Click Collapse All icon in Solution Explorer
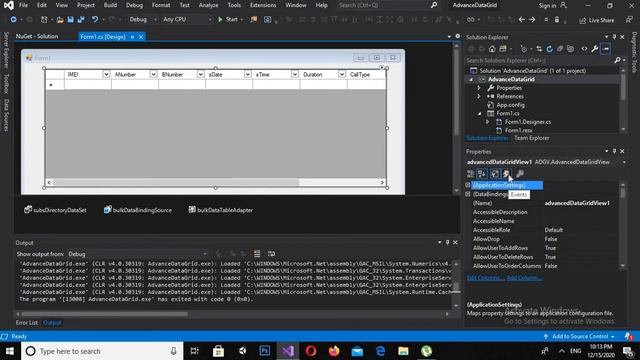640x360 pixels. [560, 49]
